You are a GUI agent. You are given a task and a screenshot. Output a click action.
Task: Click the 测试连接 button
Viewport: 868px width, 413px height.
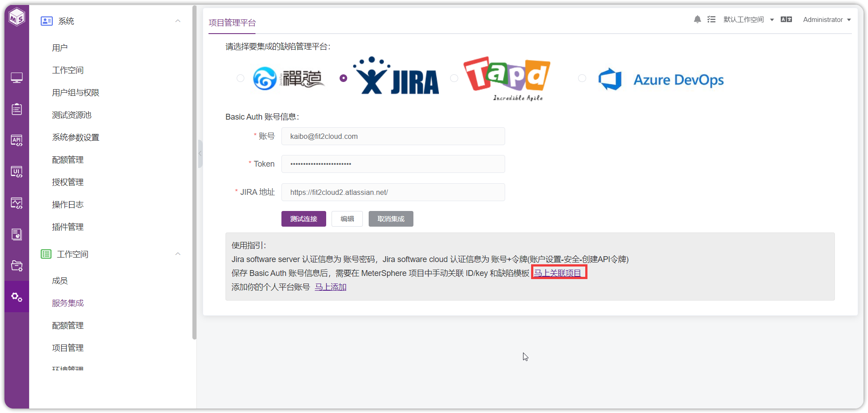[x=304, y=219]
